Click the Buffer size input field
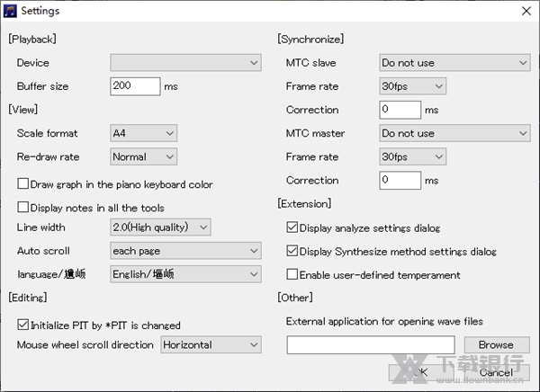This screenshot has width=540, height=392. tap(134, 86)
